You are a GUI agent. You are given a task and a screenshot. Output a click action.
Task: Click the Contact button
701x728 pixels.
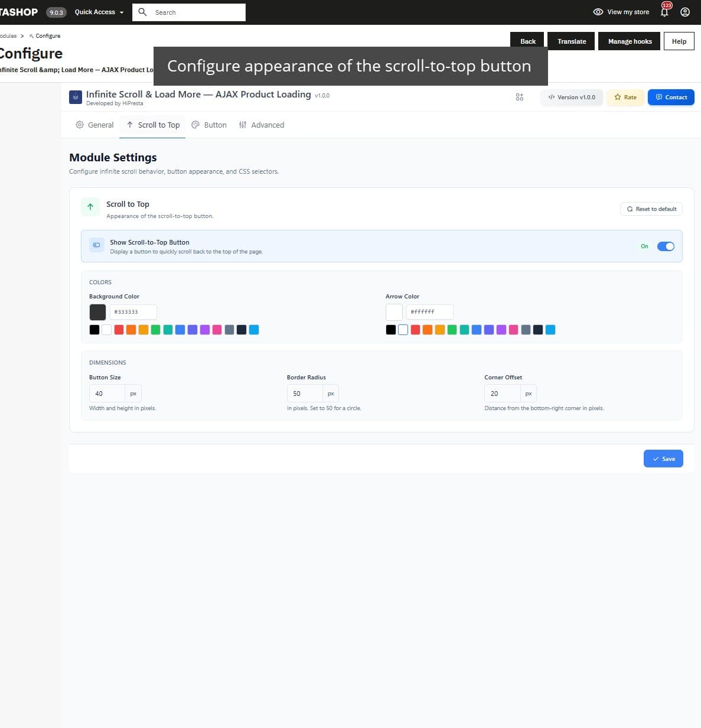[671, 97]
